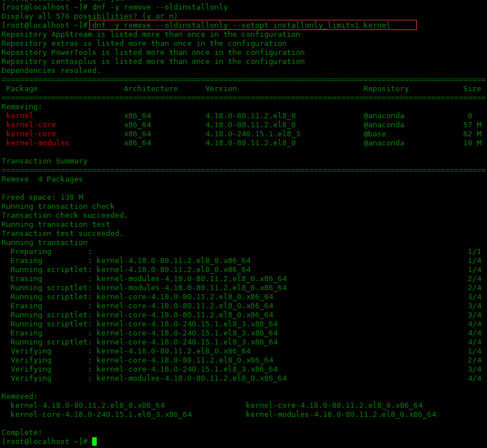Click the 'Transaction test succeeded.' line
This screenshot has width=487, height=448.
tap(62, 233)
